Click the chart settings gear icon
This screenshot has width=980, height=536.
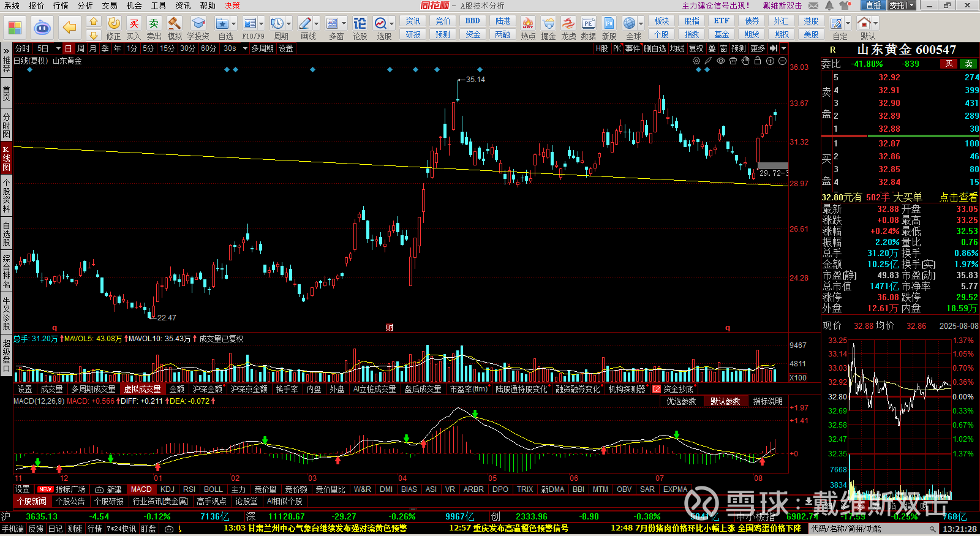[x=696, y=61]
